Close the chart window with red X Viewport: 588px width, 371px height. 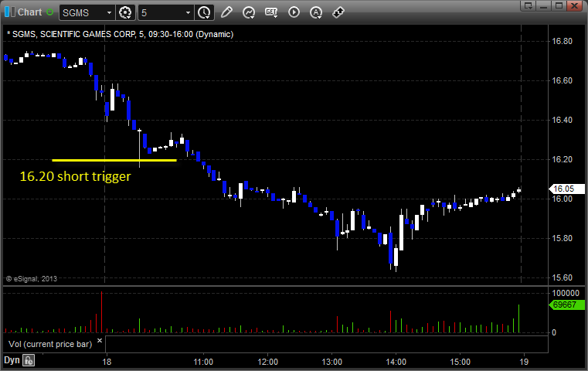tap(575, 5)
